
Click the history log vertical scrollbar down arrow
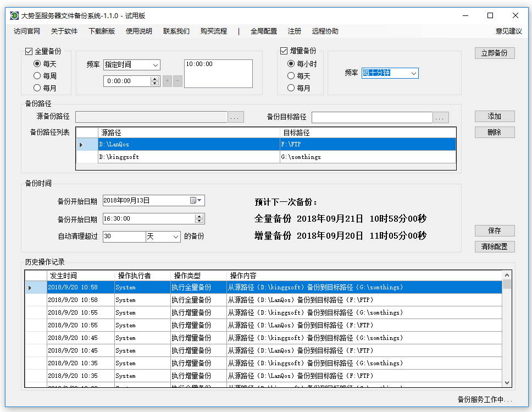[x=507, y=383]
